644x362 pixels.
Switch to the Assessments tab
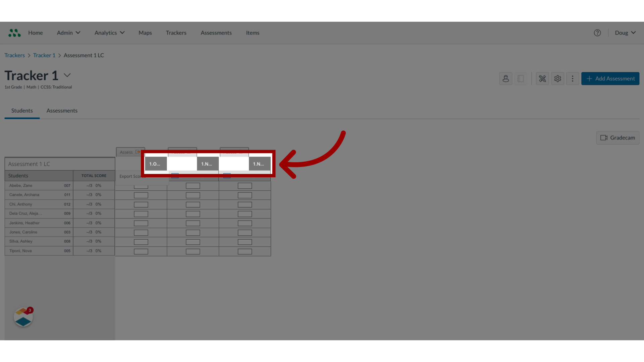[62, 111]
